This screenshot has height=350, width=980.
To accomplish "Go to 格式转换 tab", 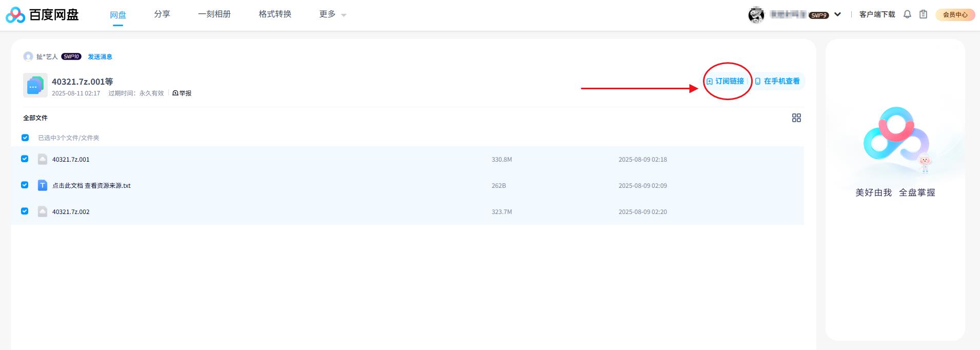I will 275,14.
